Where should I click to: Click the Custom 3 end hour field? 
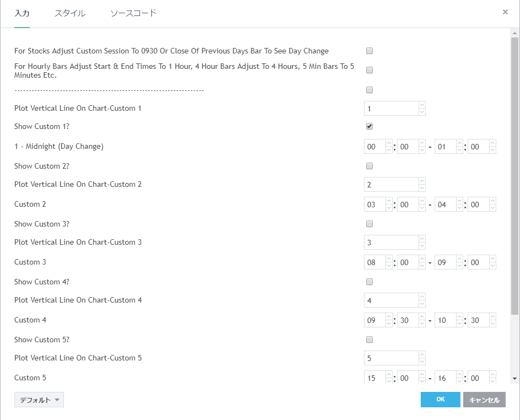click(x=444, y=262)
